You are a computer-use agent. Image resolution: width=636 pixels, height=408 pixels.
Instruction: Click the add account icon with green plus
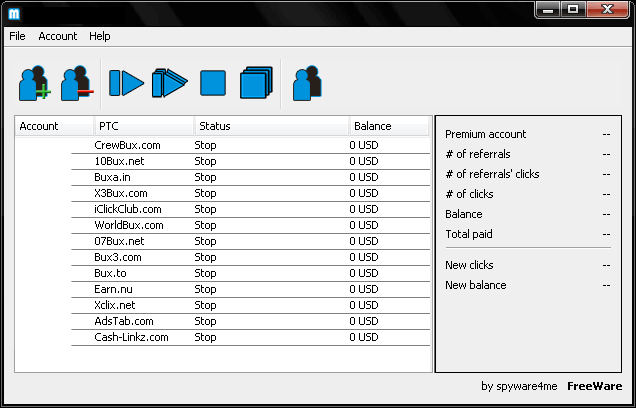34,83
